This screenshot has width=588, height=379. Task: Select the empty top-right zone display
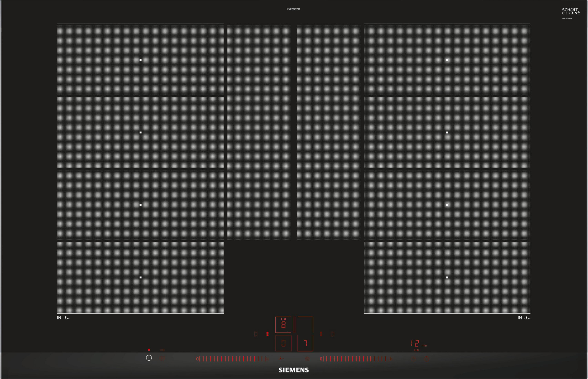[305, 325]
